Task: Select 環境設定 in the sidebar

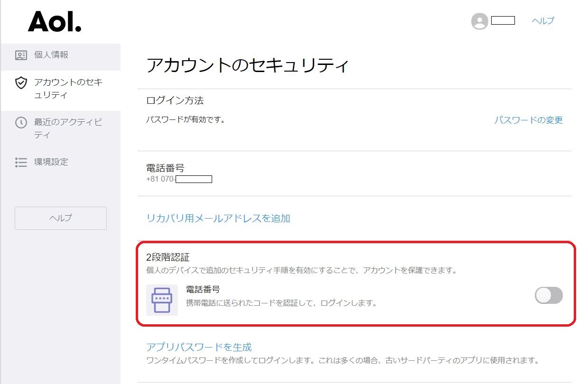Action: pos(51,162)
